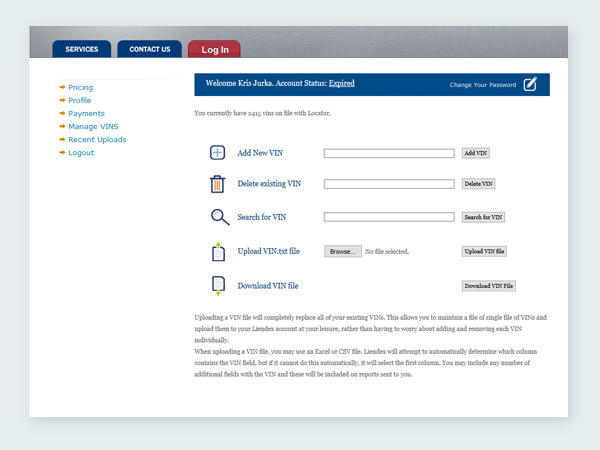Image resolution: width=600 pixels, height=450 pixels.
Task: Click Browse to choose a file
Action: (342, 251)
